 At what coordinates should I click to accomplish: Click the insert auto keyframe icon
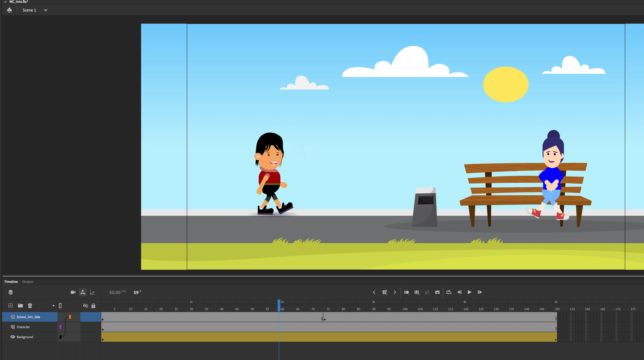tap(385, 292)
